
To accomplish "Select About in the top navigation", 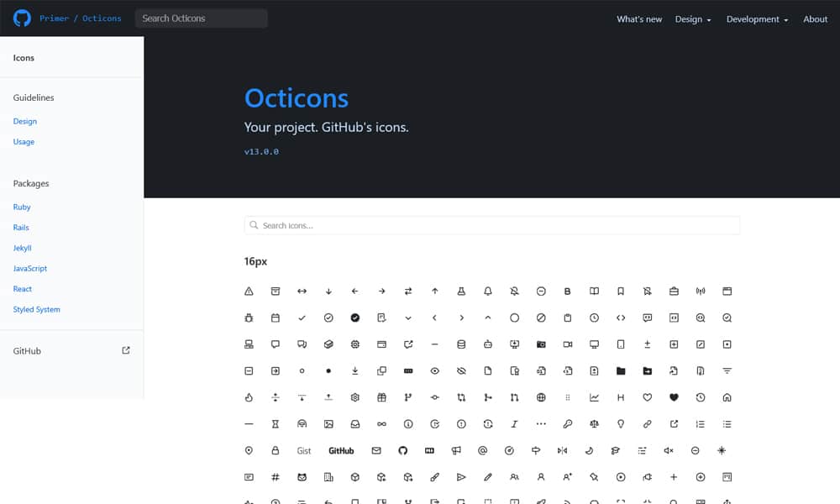I will [x=814, y=18].
